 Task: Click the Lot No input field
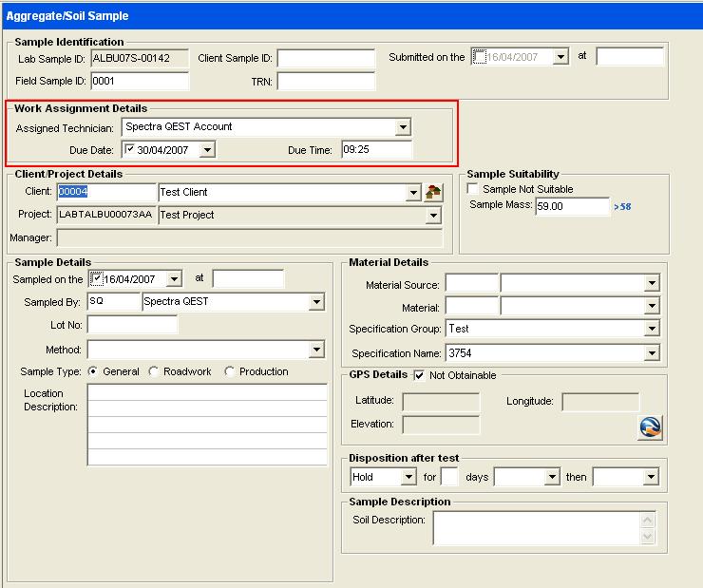132,326
